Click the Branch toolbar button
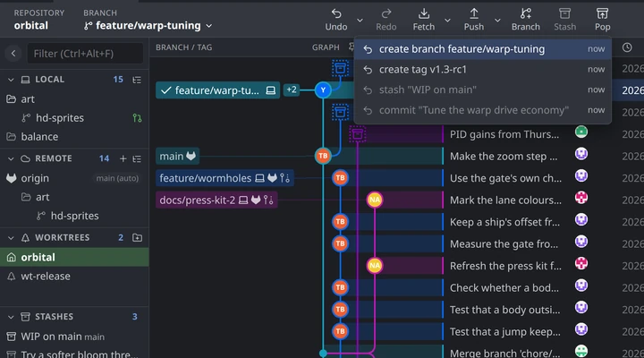The image size is (644, 358). [x=525, y=20]
